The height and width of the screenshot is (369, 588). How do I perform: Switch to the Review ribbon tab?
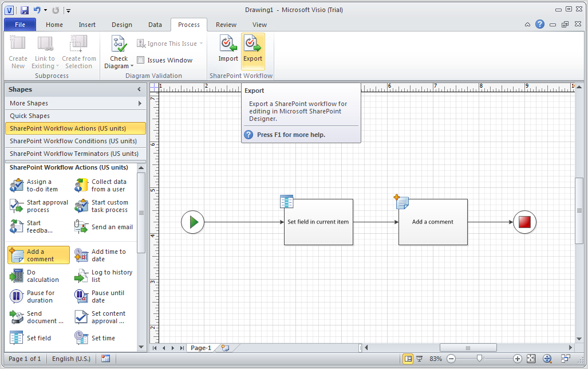[x=226, y=25]
